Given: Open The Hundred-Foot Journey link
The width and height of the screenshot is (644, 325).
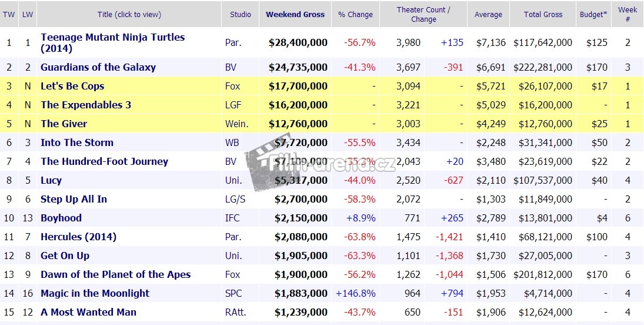Looking at the screenshot, I should point(104,161).
